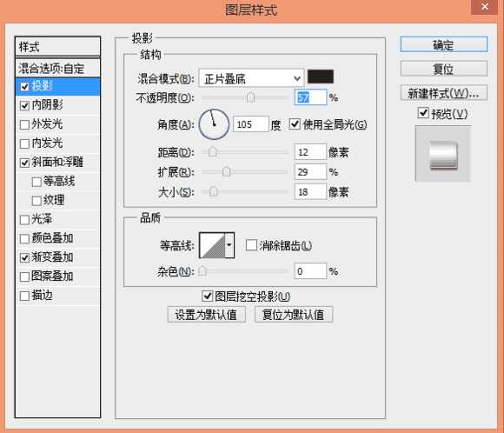
Task: Click the 杂色 noise slider handle
Action: click(202, 271)
